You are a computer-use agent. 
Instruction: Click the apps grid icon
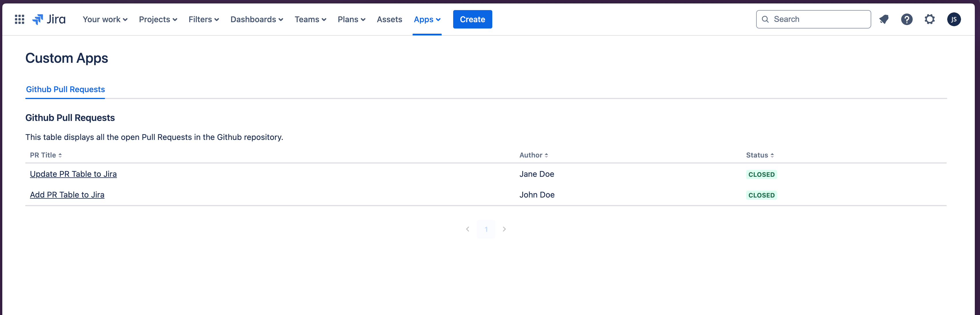(x=19, y=19)
